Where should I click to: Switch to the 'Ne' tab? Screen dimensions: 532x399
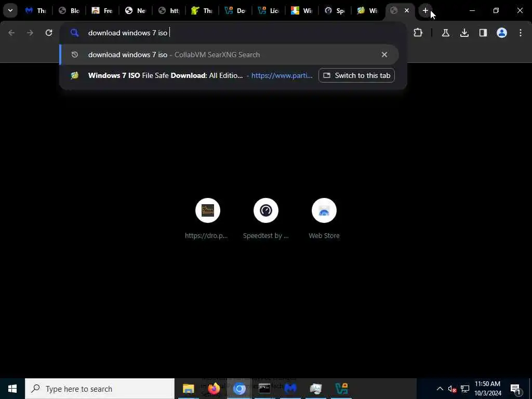pyautogui.click(x=136, y=11)
